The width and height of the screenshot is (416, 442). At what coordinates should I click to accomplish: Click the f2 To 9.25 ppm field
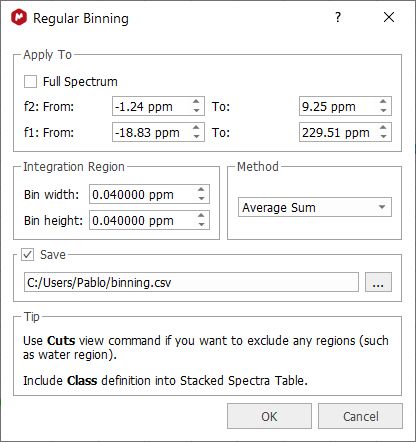tap(345, 106)
